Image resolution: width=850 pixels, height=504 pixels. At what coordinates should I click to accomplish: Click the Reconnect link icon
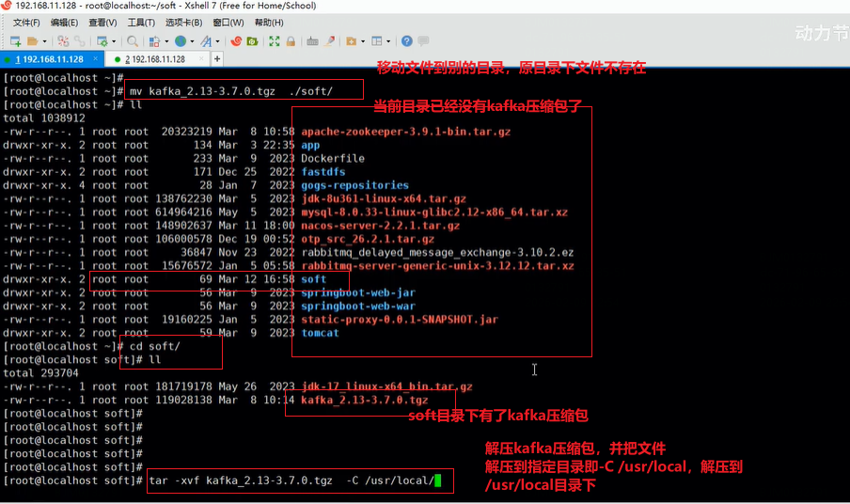pos(80,41)
